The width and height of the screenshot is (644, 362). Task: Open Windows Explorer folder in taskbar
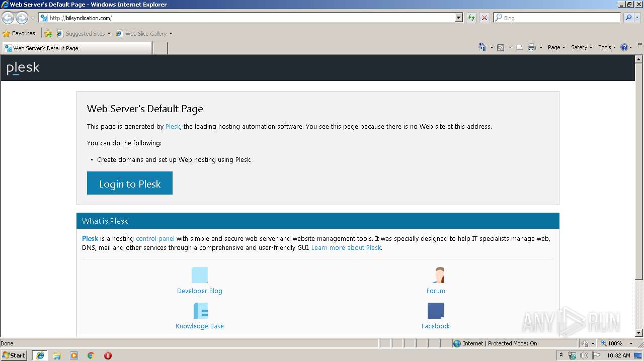pos(57,355)
